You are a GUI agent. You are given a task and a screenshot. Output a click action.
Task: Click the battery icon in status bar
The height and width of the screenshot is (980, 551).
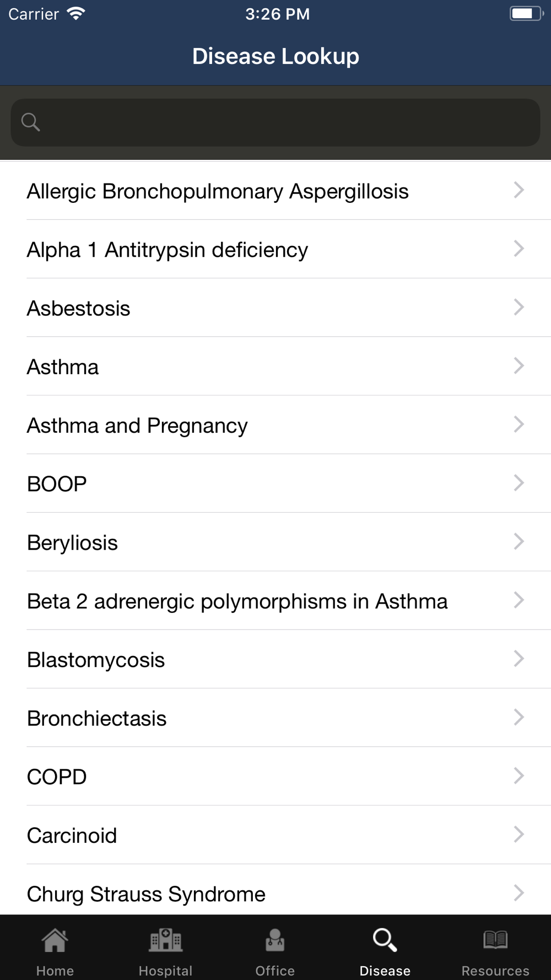526,14
